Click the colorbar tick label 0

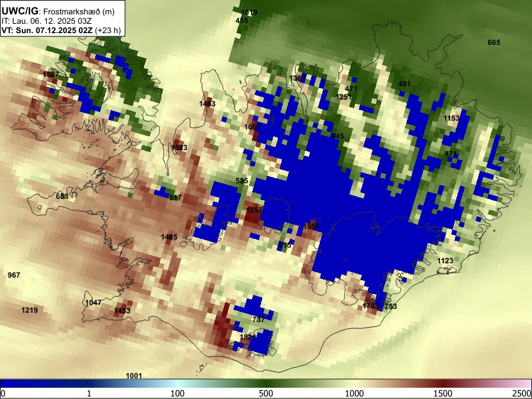tap(3, 393)
